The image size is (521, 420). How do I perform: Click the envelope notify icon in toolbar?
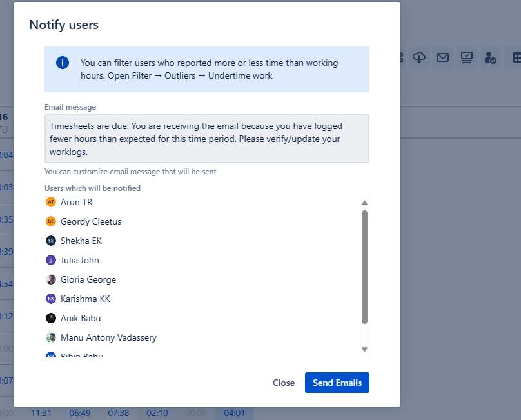442,58
